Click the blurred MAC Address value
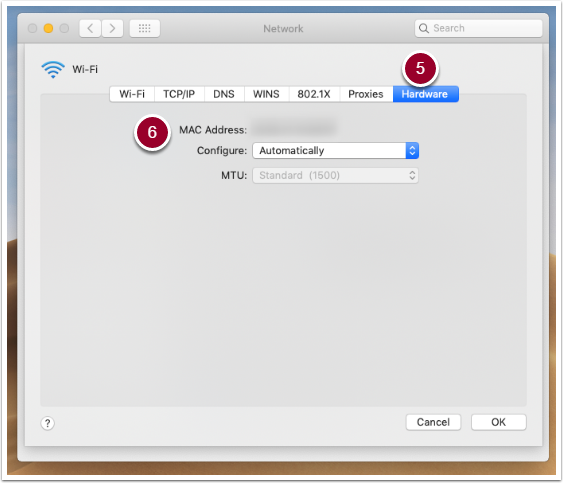This screenshot has height=483, width=563. (294, 127)
